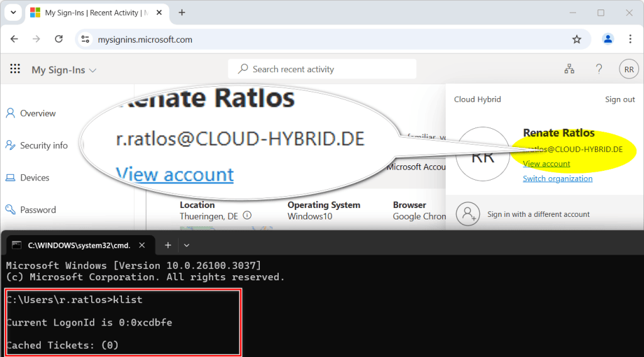Open Chrome three-dot menu
The height and width of the screenshot is (357, 644).
tap(630, 39)
